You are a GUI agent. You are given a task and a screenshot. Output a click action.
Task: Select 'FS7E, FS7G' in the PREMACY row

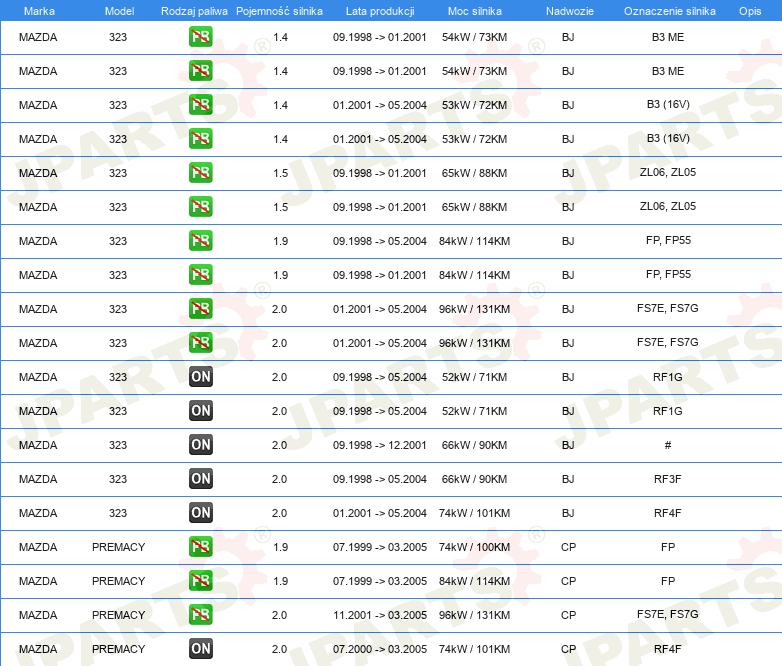[x=667, y=614]
